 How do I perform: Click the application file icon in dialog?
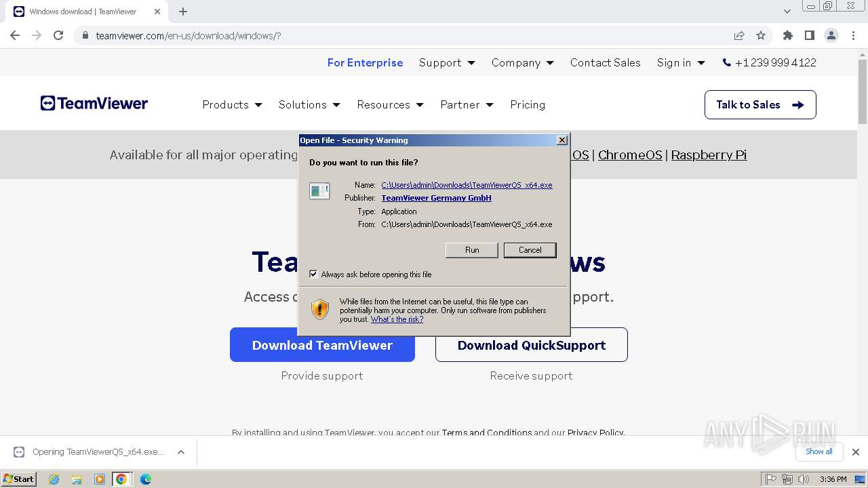tap(319, 191)
